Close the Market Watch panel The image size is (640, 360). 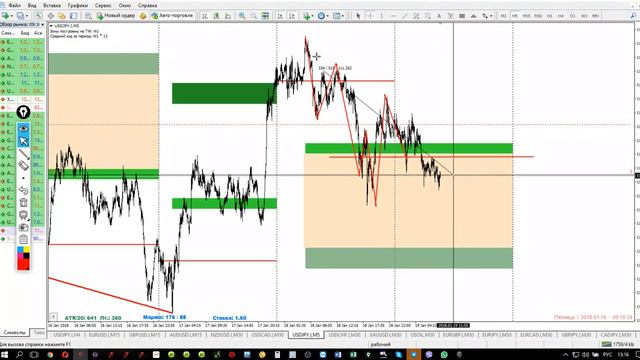(42, 24)
